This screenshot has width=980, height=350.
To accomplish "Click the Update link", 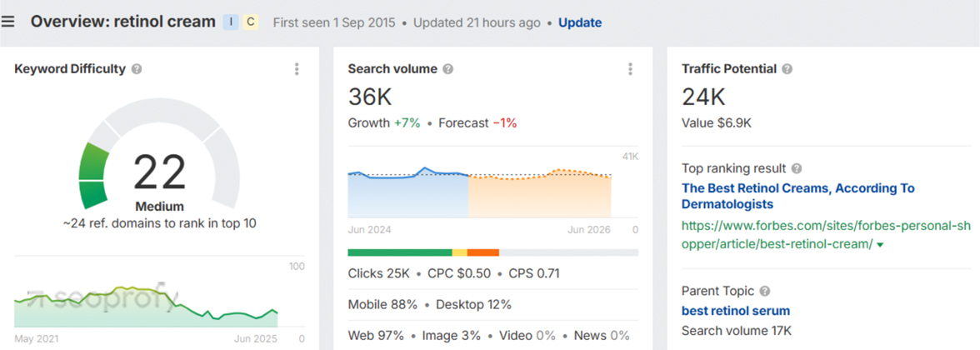I will point(580,22).
